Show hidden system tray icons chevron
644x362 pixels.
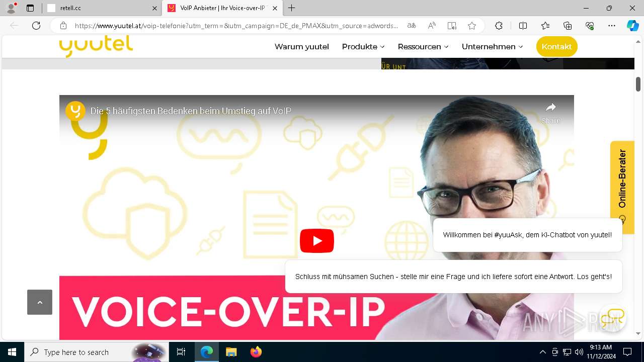[x=542, y=352]
